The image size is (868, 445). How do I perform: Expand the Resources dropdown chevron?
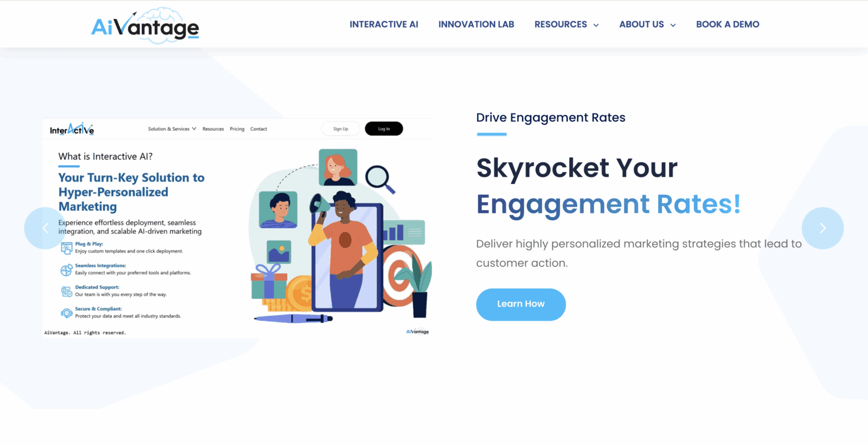(x=596, y=25)
